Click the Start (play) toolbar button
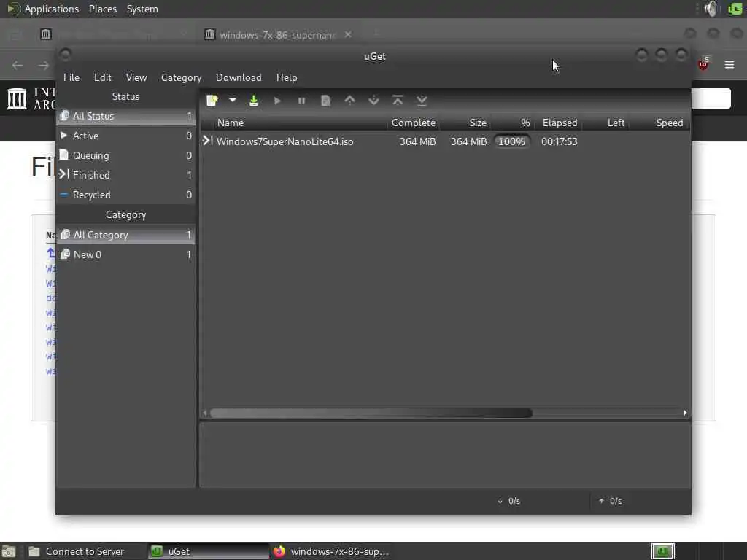Viewport: 747px width, 560px height. click(277, 101)
